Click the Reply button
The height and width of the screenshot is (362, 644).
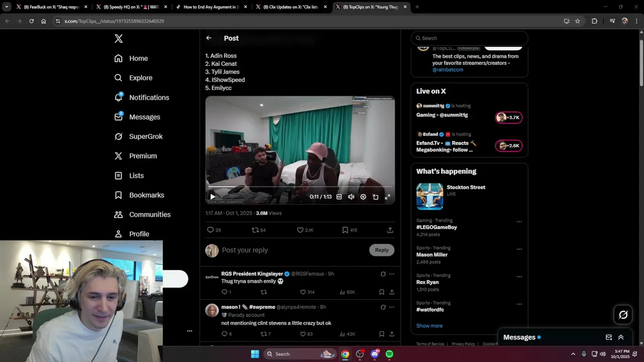tap(381, 250)
